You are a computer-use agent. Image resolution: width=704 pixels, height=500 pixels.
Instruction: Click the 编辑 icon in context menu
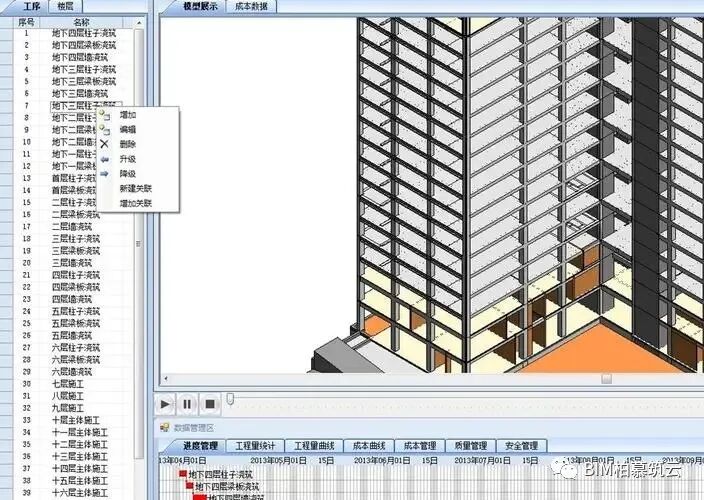tap(105, 130)
